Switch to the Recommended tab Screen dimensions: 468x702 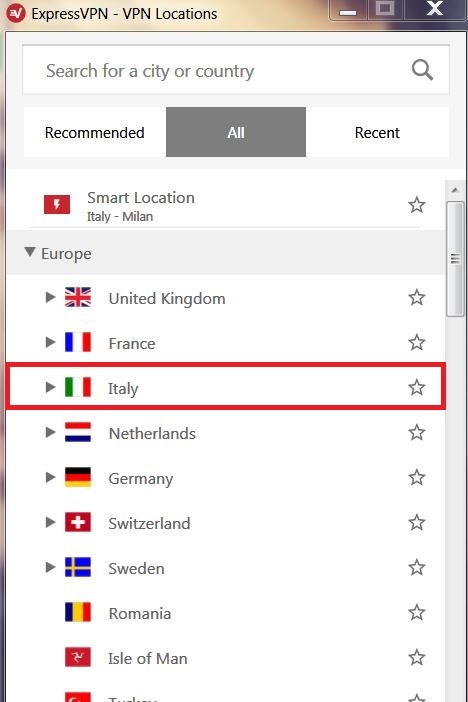pos(94,132)
